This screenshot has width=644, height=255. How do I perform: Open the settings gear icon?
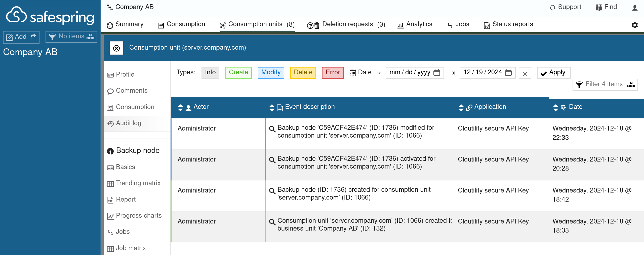[x=635, y=25]
